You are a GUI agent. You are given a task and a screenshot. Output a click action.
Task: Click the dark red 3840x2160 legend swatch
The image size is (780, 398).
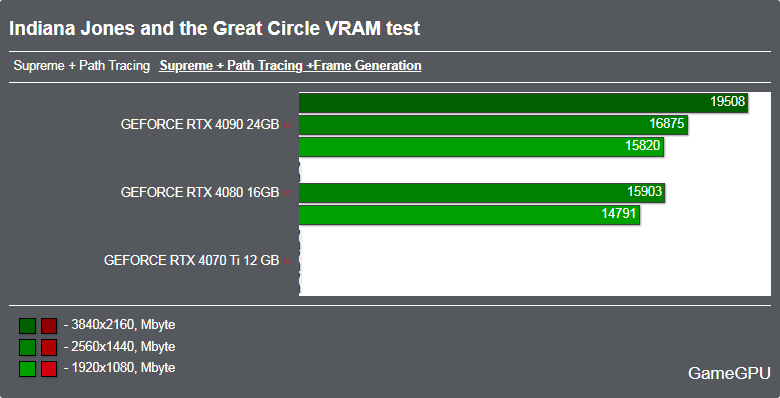(x=49, y=326)
